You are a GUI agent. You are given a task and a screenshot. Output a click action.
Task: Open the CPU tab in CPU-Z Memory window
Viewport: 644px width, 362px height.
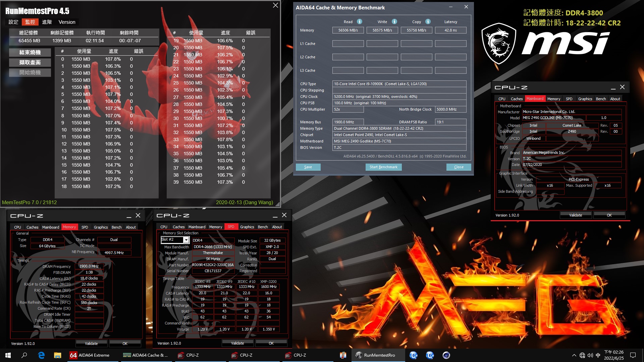tap(17, 227)
